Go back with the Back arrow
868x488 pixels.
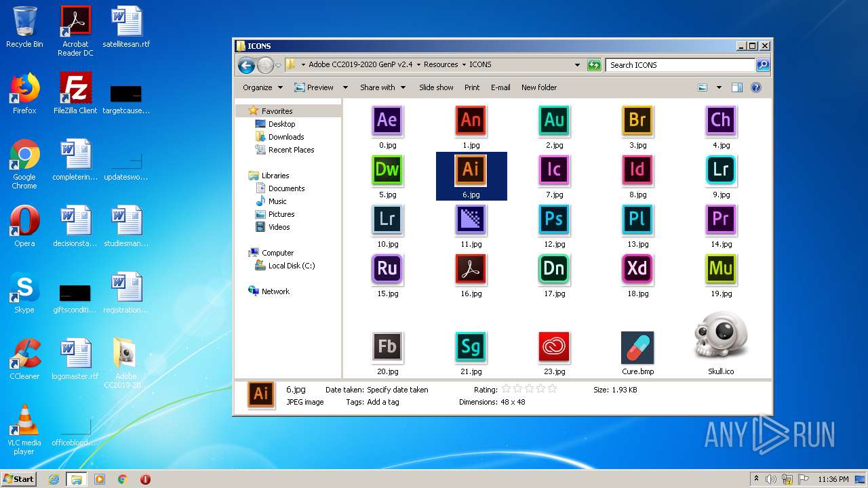(246, 65)
